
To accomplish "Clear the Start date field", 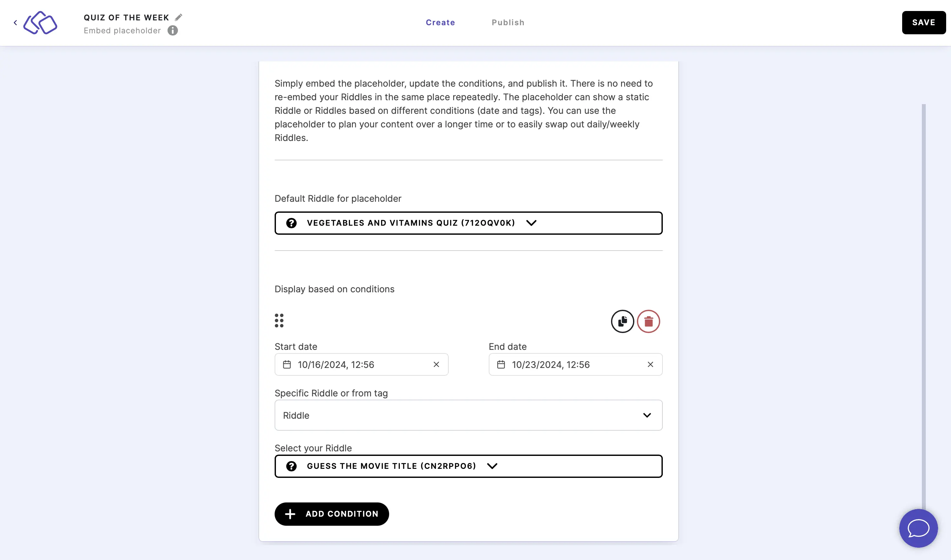I will pos(437,364).
